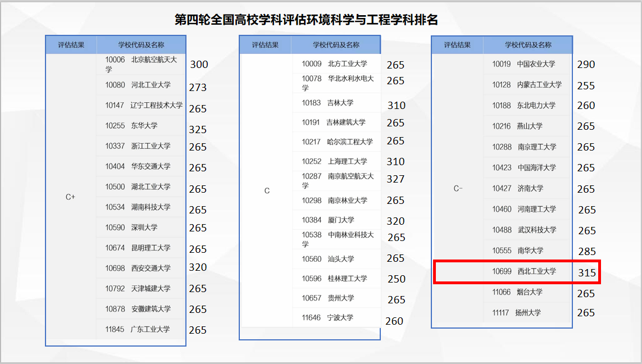
Task: Select the 学校代码及名称 header in the C+ table
Action: click(141, 45)
